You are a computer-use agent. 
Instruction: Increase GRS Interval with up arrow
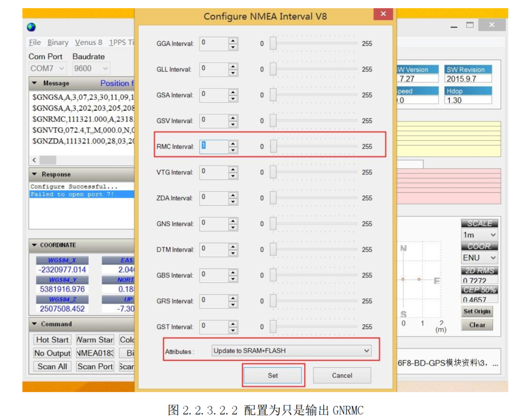[x=233, y=299]
